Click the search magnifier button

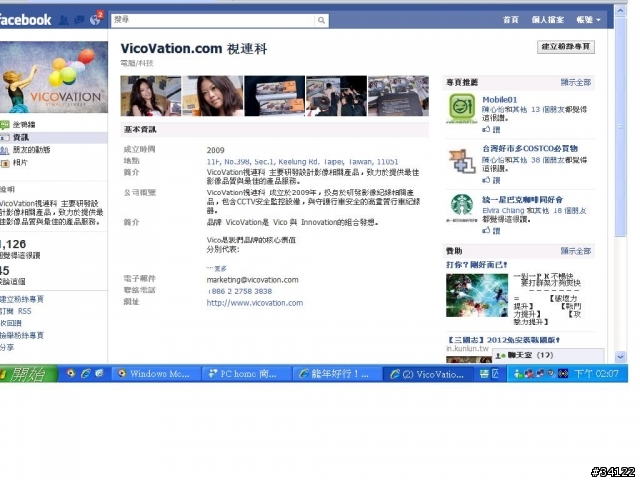[322, 20]
